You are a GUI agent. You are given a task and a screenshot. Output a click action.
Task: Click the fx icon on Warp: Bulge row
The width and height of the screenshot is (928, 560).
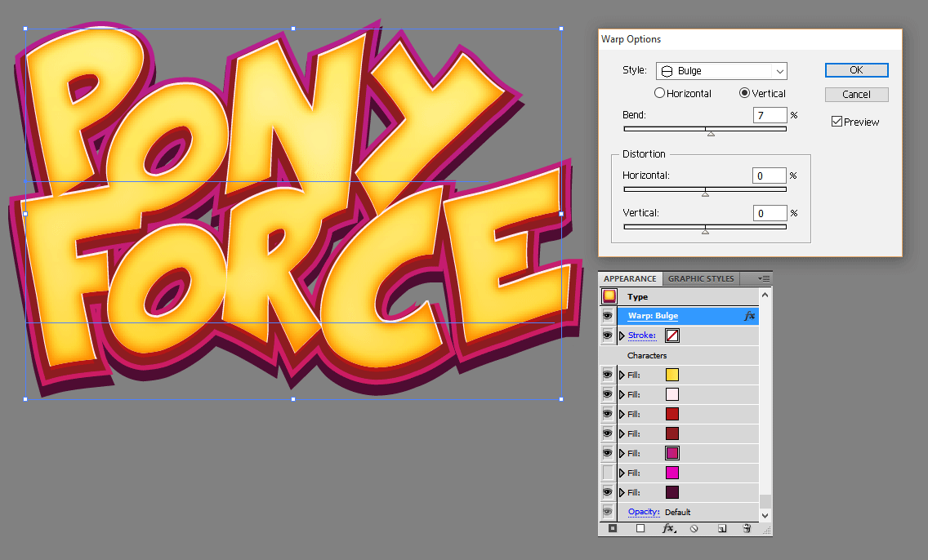(x=749, y=316)
